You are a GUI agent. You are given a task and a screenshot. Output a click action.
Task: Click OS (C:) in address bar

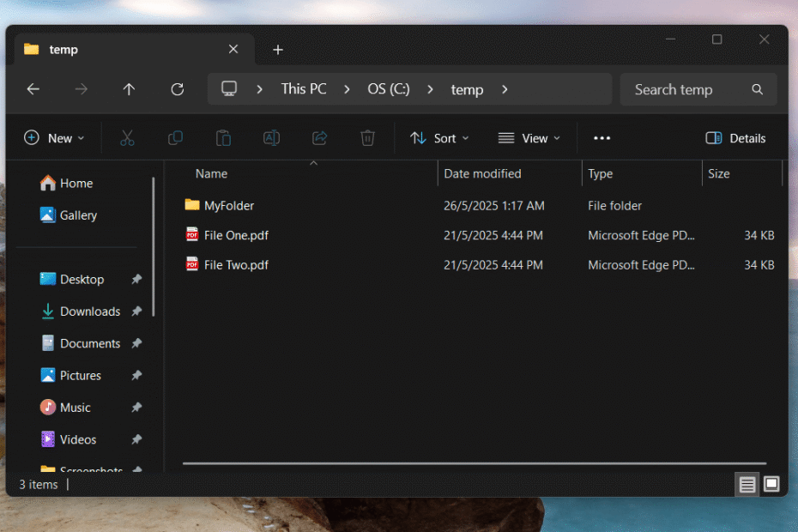[x=389, y=89]
